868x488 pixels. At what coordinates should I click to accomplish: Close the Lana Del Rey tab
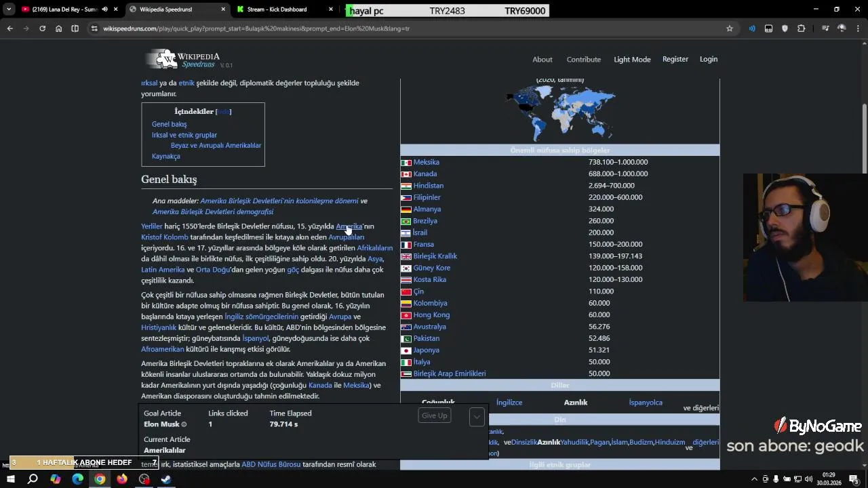[x=116, y=9]
